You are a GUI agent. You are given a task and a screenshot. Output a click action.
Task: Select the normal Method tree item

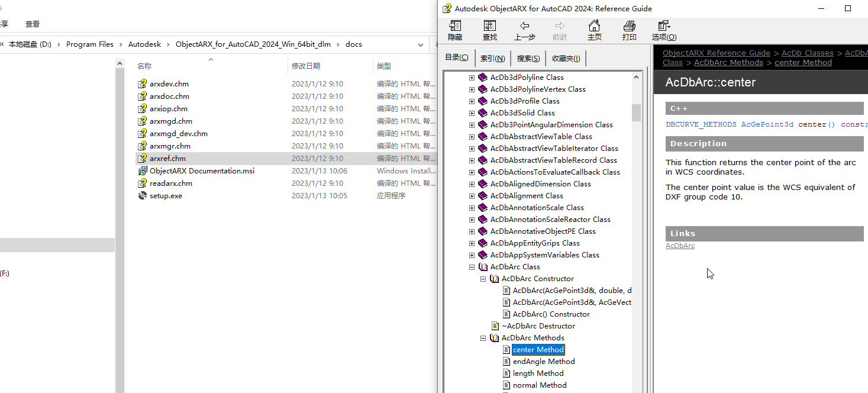tap(540, 385)
